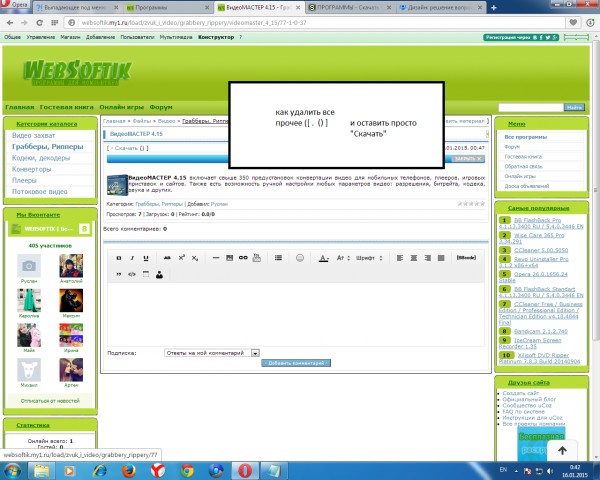Open Шрифт font family dropdown
The height and width of the screenshot is (480, 600).
(369, 258)
